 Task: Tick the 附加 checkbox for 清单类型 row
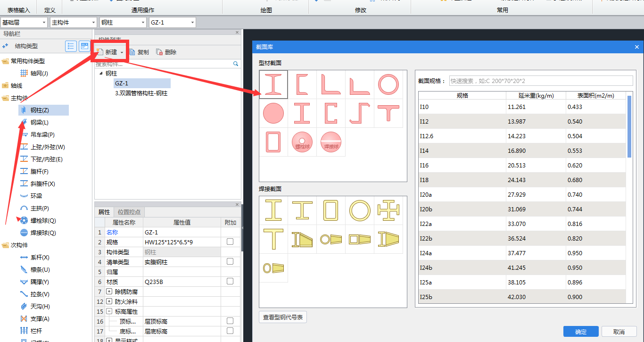coord(230,261)
